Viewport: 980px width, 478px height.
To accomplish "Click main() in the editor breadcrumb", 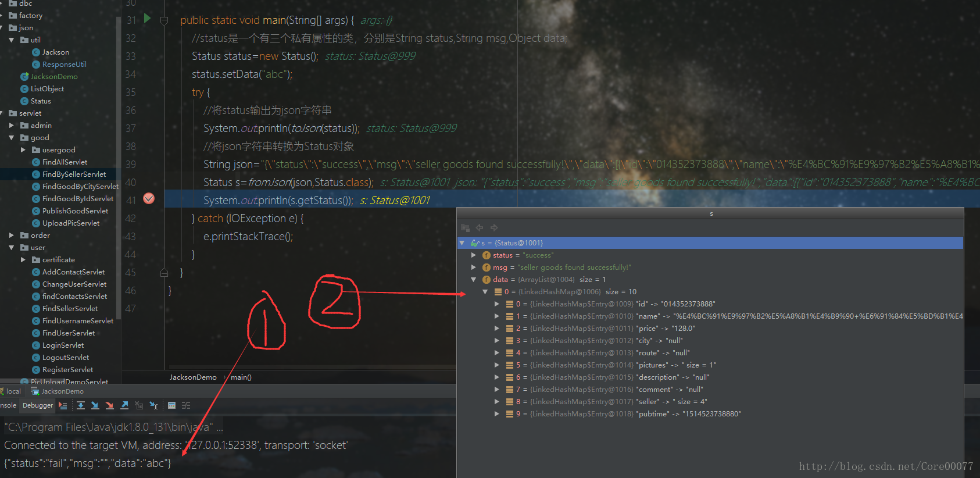I will click(241, 377).
